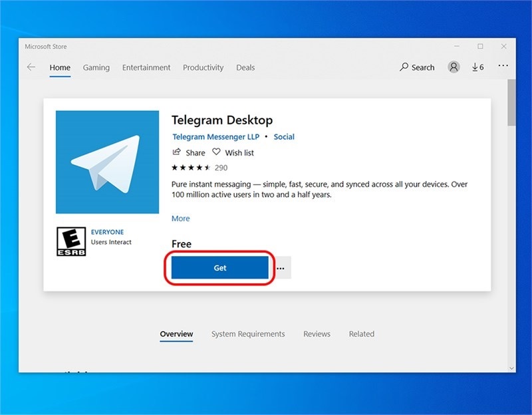Switch to the Gaming section
Viewport: 532px width, 415px height.
(96, 67)
